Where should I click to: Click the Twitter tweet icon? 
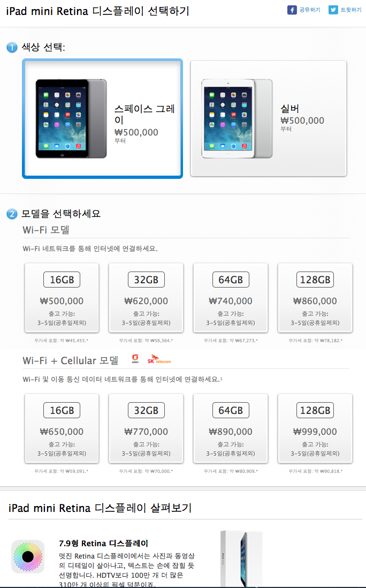click(333, 10)
